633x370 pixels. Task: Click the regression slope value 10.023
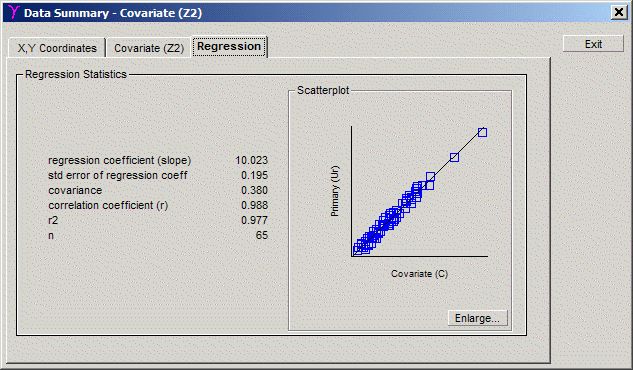pyautogui.click(x=252, y=160)
